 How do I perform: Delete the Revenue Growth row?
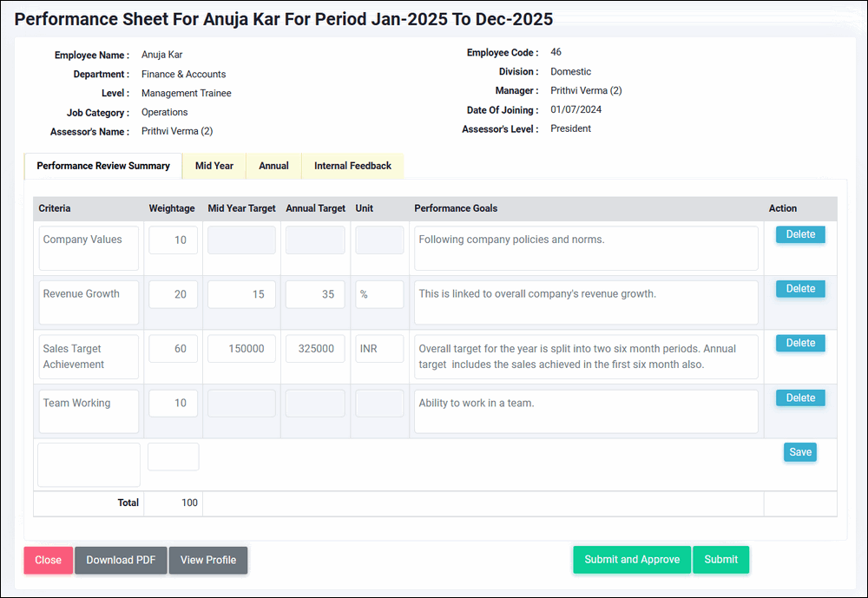[800, 289]
